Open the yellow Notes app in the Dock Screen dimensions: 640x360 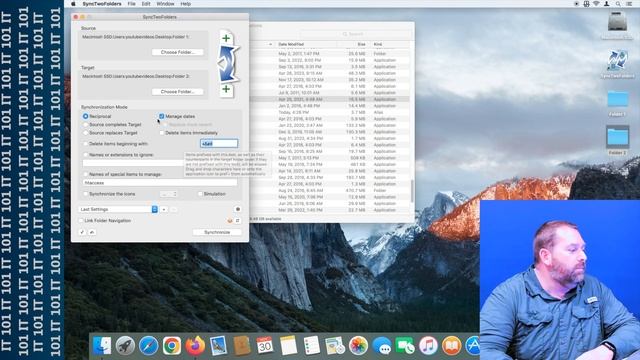[x=288, y=346]
